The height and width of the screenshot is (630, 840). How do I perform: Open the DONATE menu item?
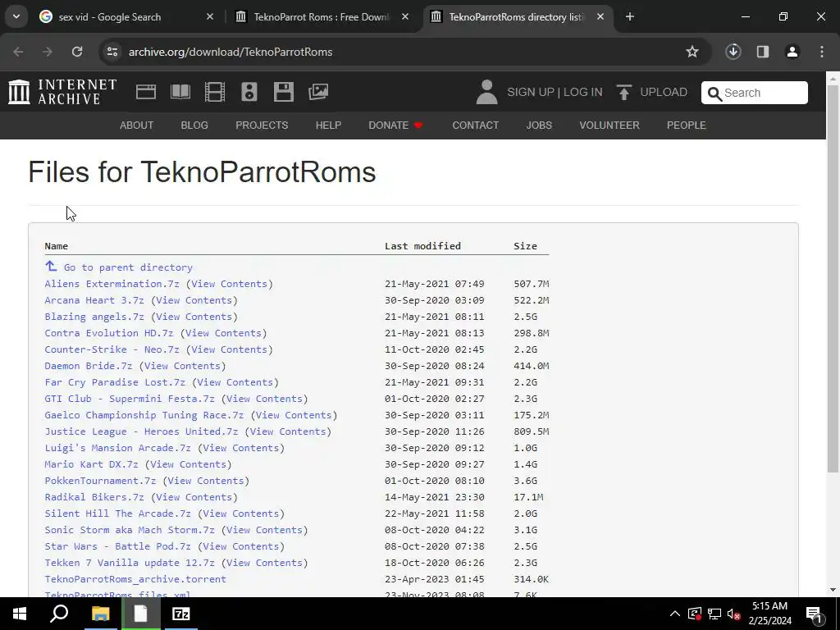395,126
